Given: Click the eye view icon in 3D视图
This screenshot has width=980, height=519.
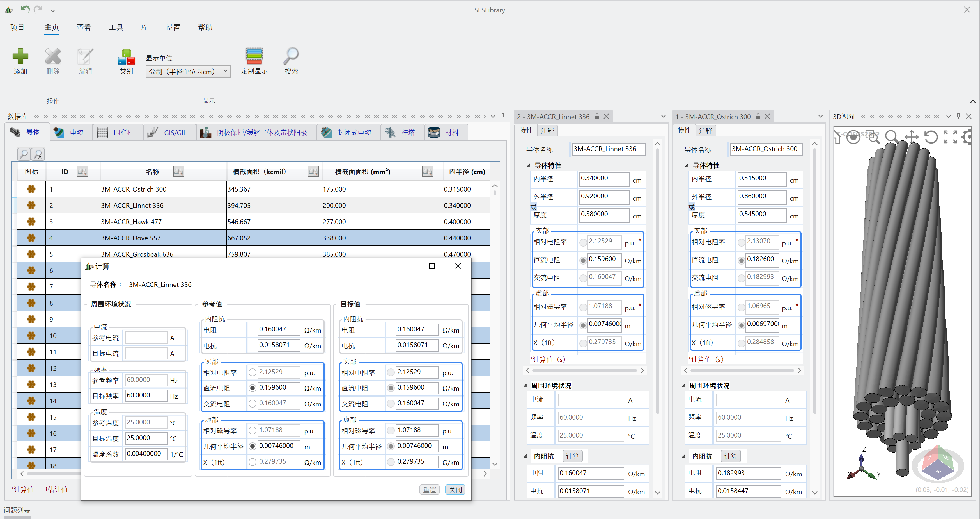Looking at the screenshot, I should pos(853,137).
